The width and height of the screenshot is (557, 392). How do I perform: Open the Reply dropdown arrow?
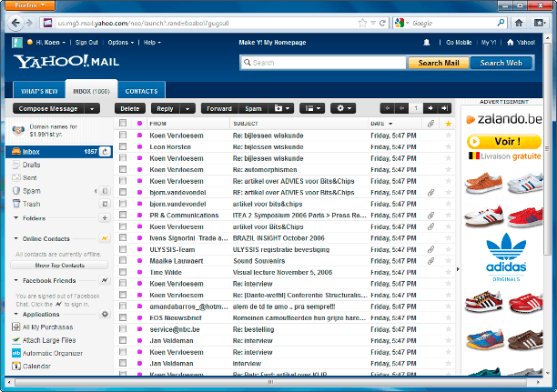pyautogui.click(x=187, y=108)
